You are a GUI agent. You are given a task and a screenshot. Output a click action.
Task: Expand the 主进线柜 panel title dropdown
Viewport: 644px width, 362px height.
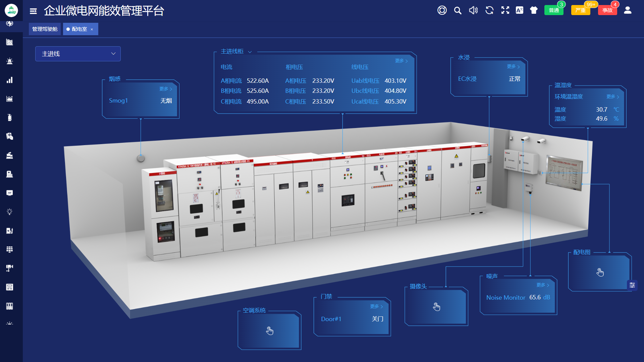coord(250,52)
